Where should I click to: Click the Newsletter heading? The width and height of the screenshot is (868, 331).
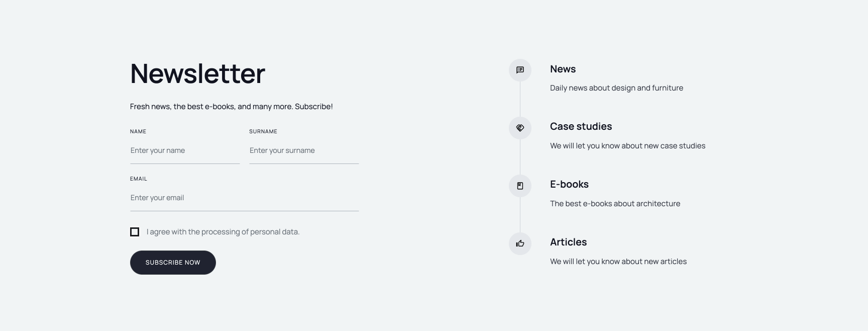197,73
